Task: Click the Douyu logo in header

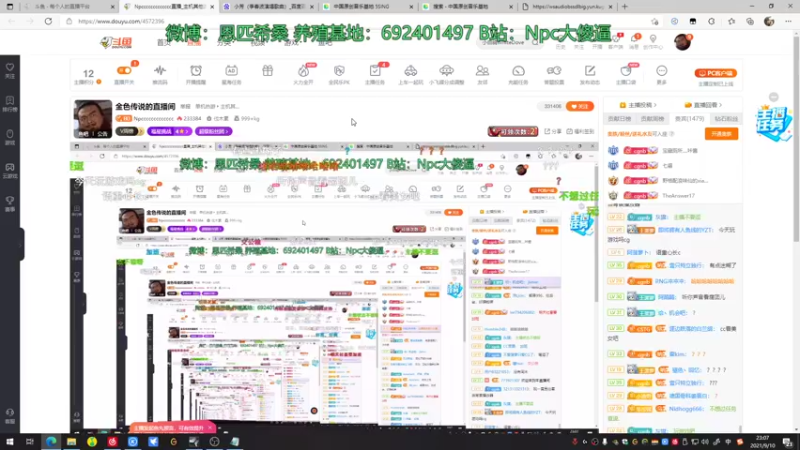Action: tap(117, 42)
